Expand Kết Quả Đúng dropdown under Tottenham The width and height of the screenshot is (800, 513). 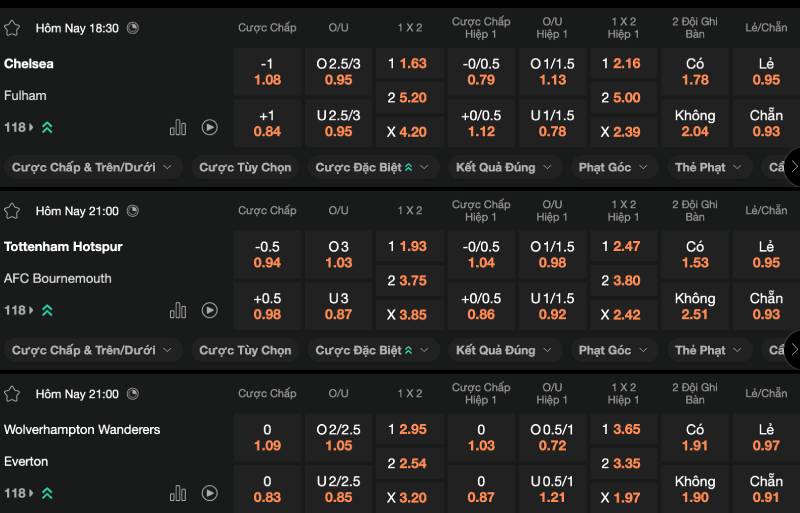coord(504,350)
